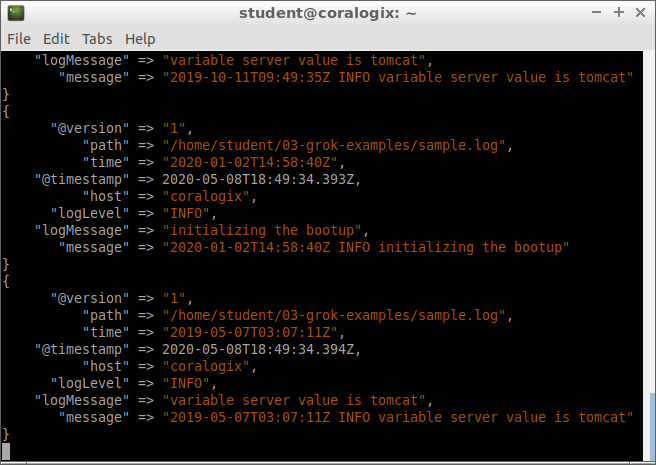The width and height of the screenshot is (656, 465).
Task: Click the "@version" key in the last record
Action: point(90,298)
